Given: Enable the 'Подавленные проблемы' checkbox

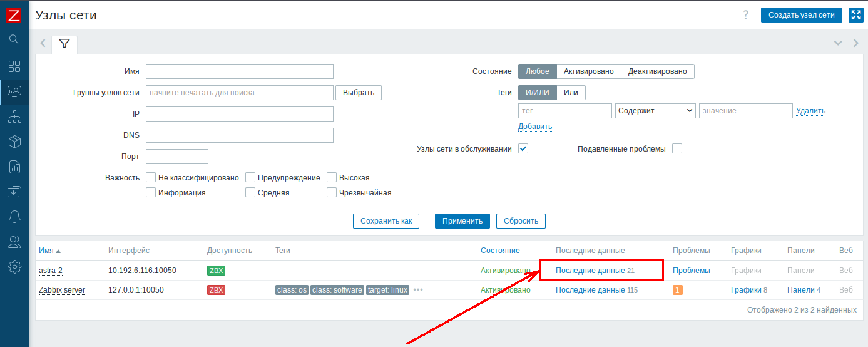Looking at the screenshot, I should 677,149.
